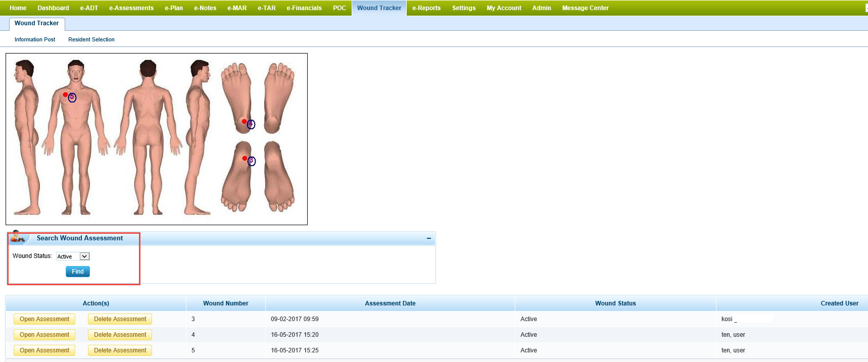
Task: Click wound marker 5 on chest
Action: 72,97
